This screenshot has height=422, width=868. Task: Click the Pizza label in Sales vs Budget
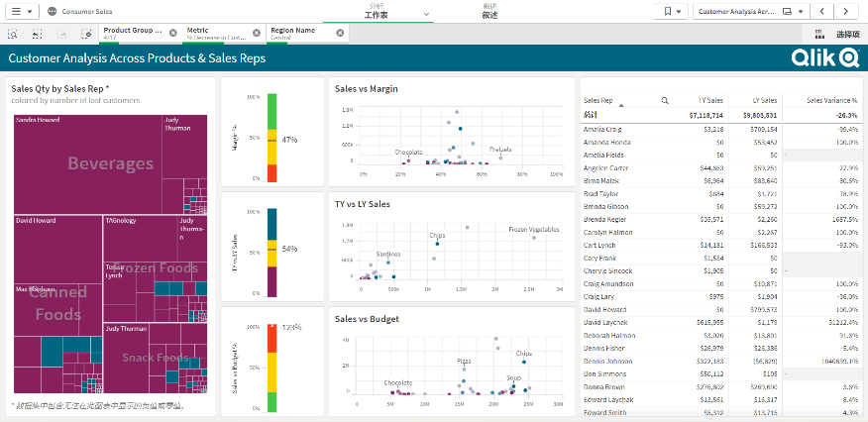[464, 361]
